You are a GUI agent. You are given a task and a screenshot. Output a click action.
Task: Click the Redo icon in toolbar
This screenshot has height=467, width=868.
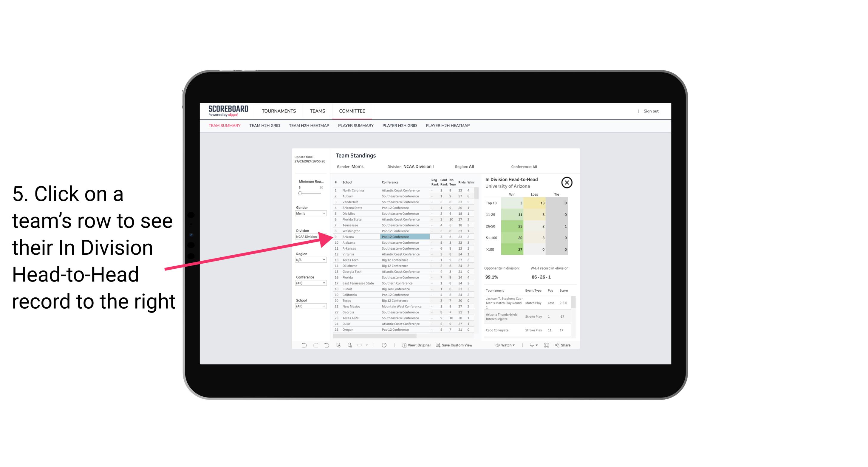click(x=314, y=345)
